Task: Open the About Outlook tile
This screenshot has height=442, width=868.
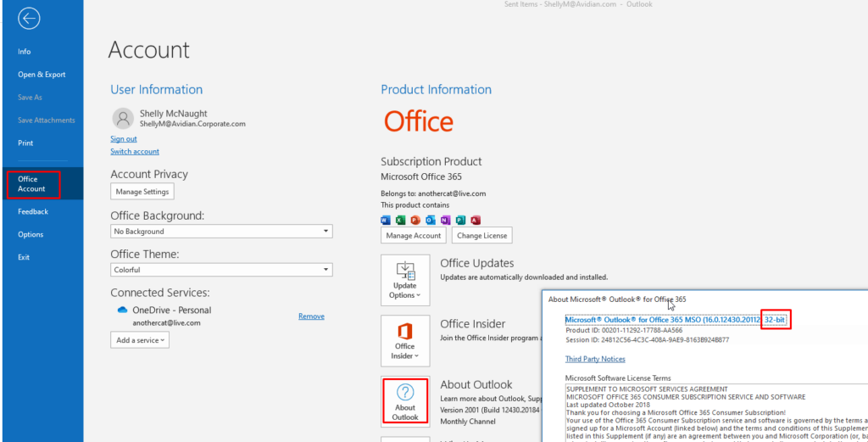Action: (405, 401)
